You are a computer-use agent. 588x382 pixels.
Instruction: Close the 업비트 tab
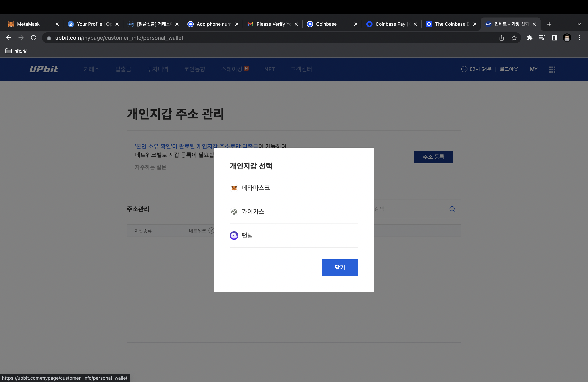pyautogui.click(x=534, y=24)
